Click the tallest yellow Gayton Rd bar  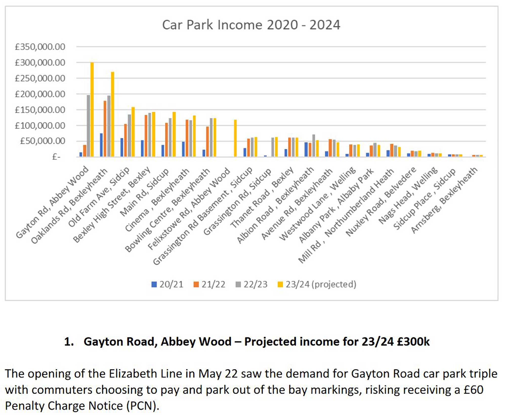pyautogui.click(x=92, y=109)
